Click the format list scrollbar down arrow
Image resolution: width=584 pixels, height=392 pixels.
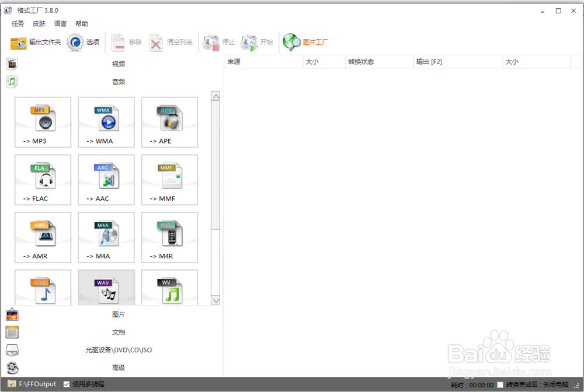[x=216, y=300]
